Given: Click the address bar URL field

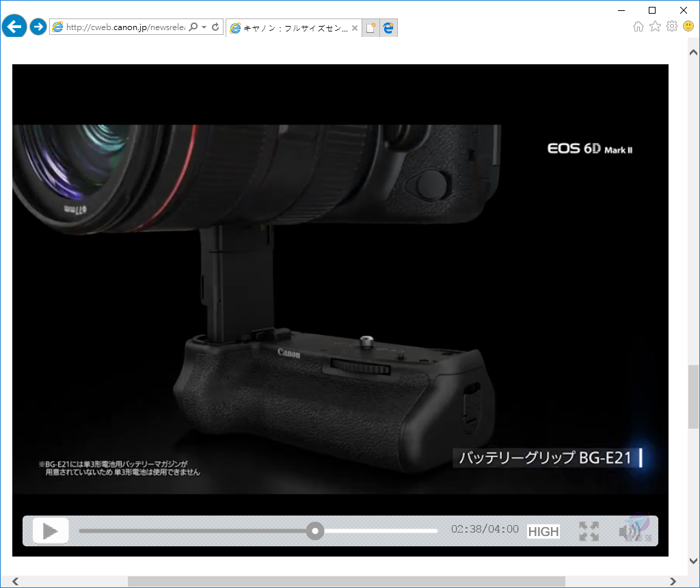Looking at the screenshot, I should (126, 27).
